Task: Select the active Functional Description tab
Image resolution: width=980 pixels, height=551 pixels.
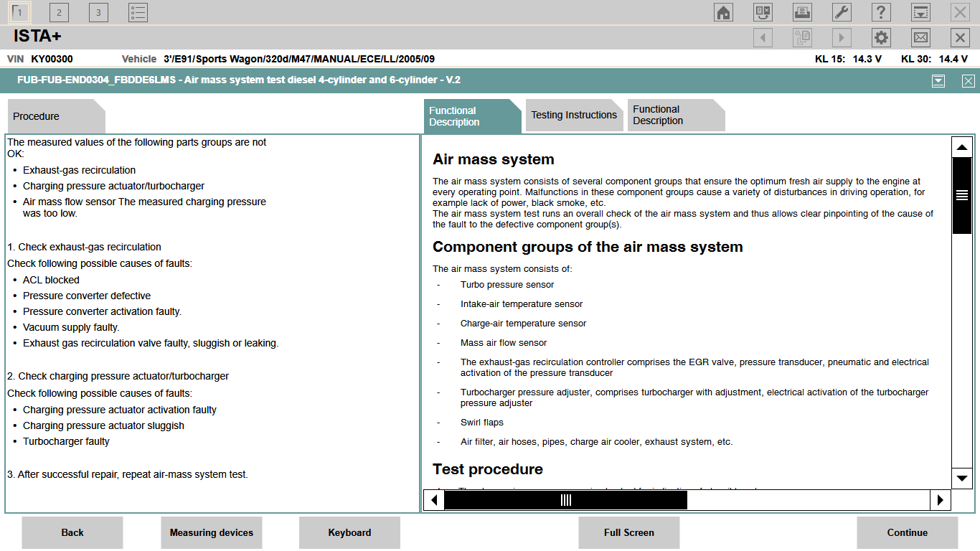Action: tap(472, 116)
